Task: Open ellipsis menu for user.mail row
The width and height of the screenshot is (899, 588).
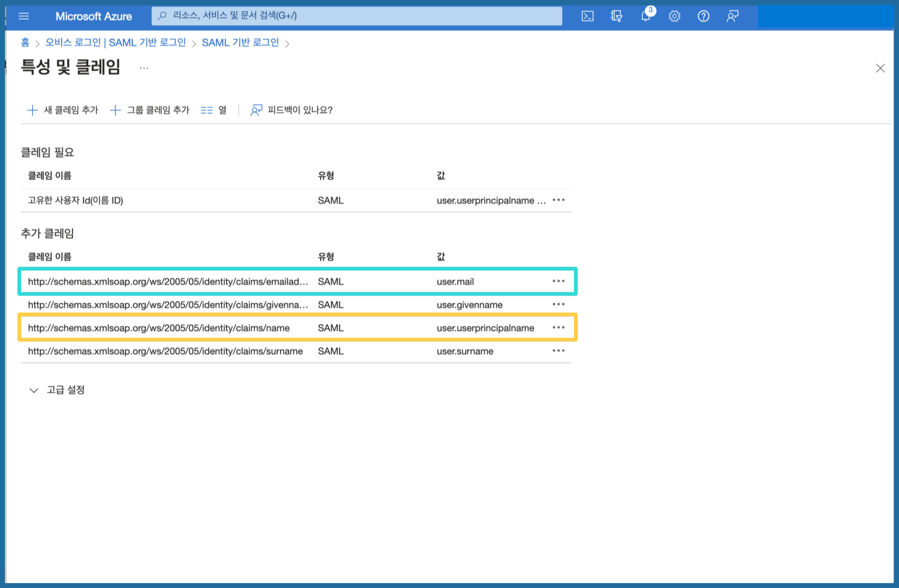Action: 559,281
